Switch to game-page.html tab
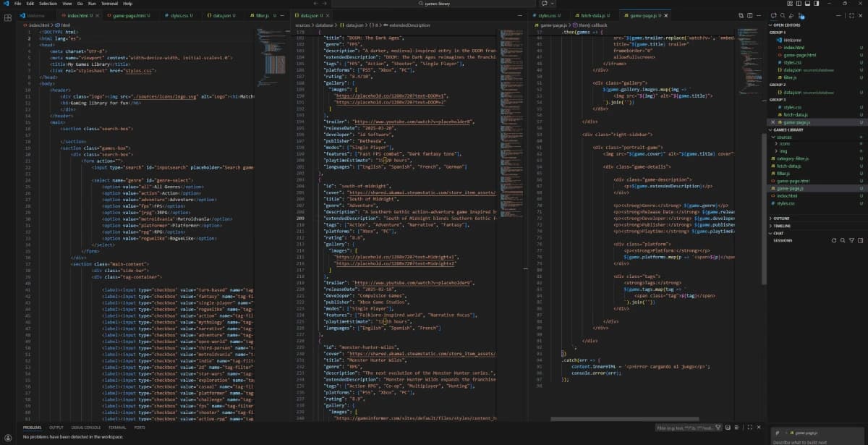Screen dimensions: 868x445 [130, 15]
